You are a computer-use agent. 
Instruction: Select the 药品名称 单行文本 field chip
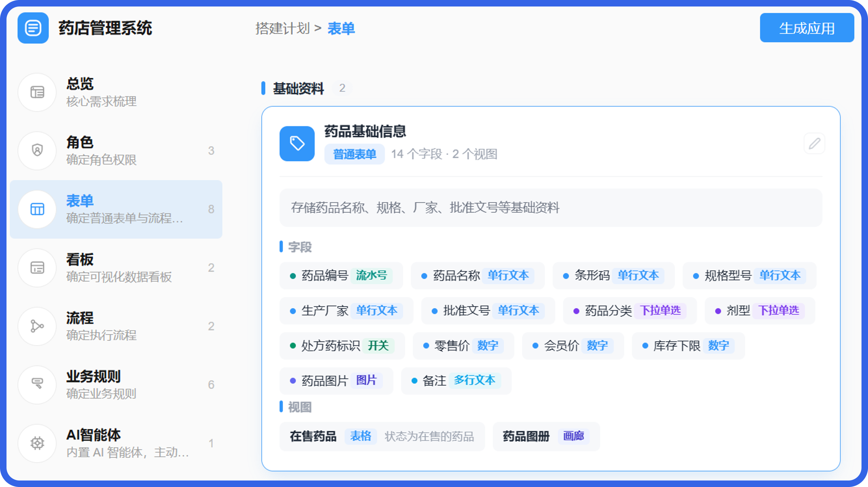pos(478,275)
